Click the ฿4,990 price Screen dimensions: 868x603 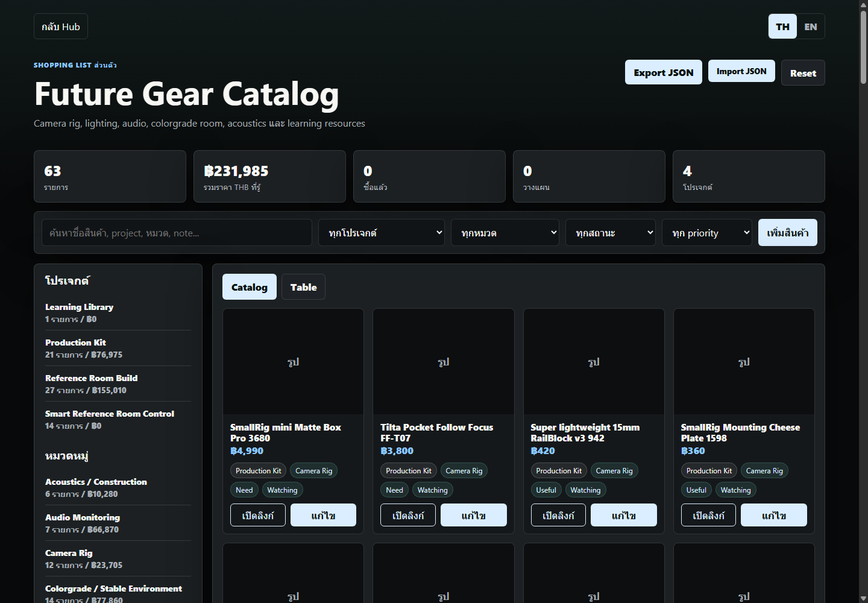pos(247,451)
